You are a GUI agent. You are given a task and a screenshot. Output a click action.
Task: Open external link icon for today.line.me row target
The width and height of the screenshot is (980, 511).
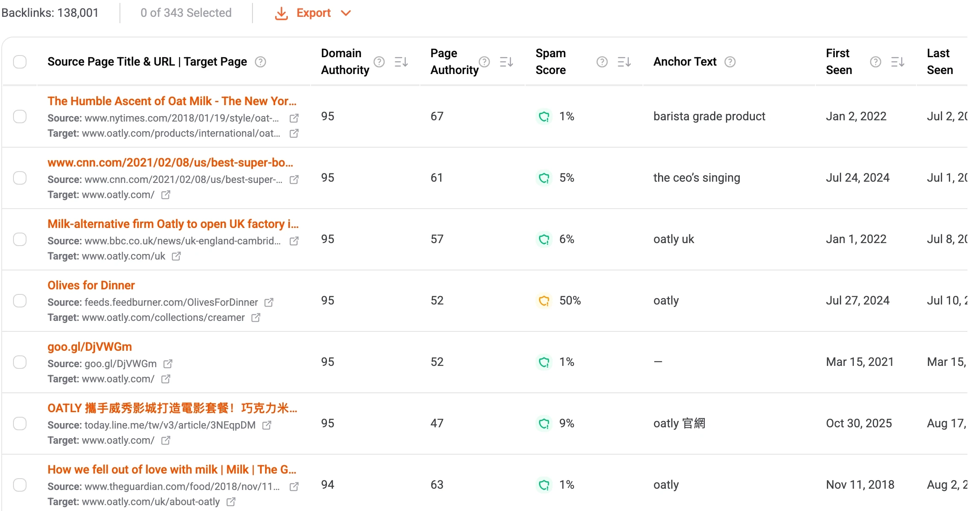(x=166, y=440)
